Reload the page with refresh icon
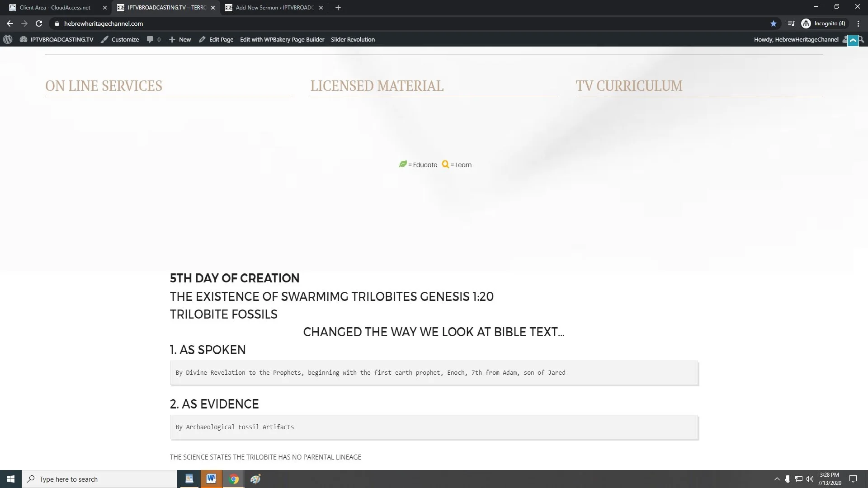 39,23
